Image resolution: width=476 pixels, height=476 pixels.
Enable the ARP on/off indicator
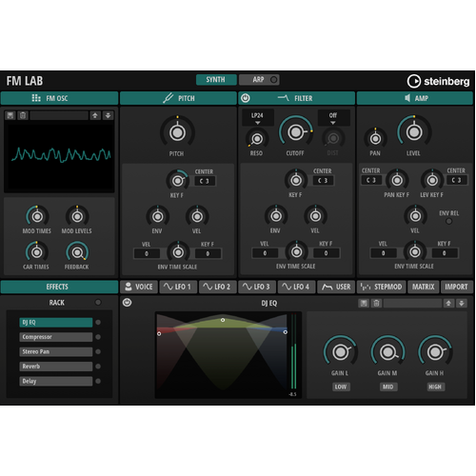[273, 80]
